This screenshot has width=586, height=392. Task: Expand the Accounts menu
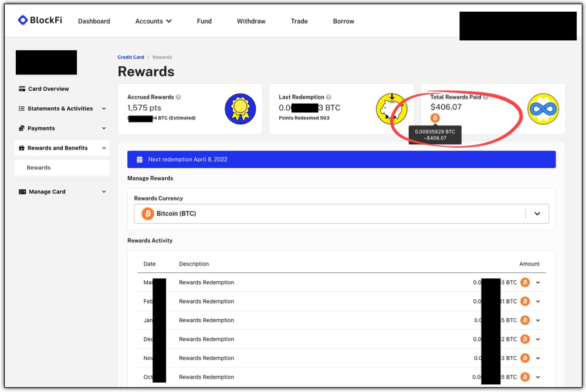point(153,21)
